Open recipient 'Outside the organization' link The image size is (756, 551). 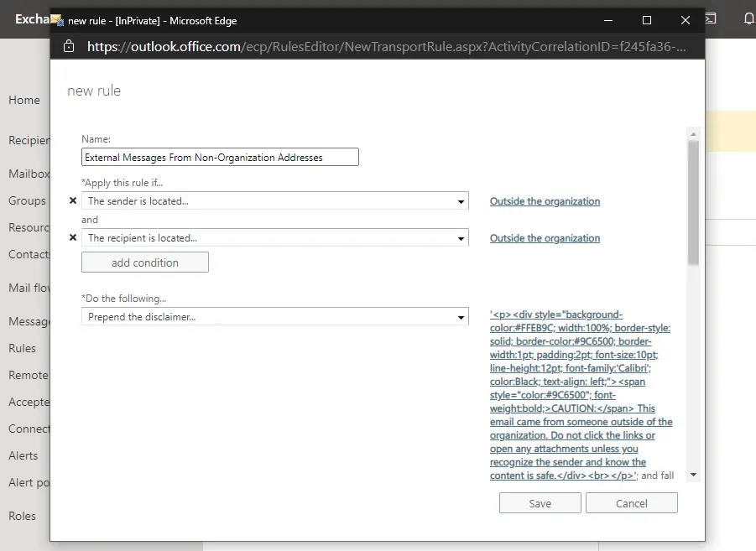[545, 238]
